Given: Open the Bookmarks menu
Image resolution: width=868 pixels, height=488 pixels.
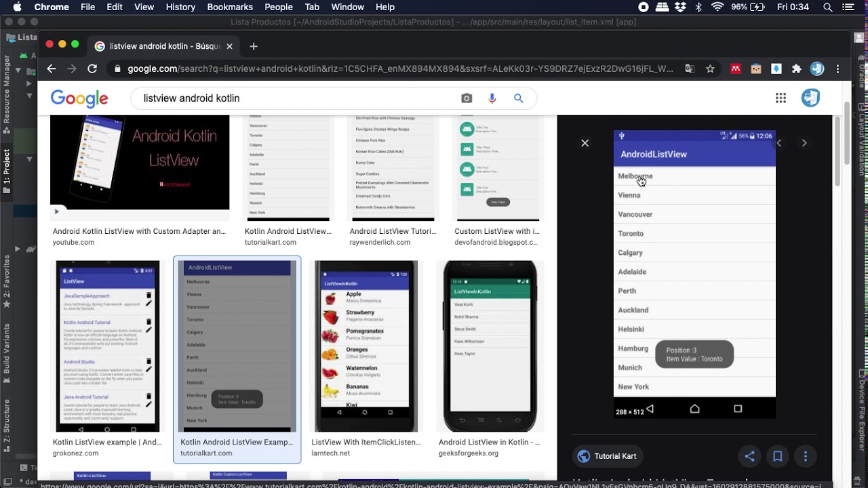Looking at the screenshot, I should [x=230, y=7].
